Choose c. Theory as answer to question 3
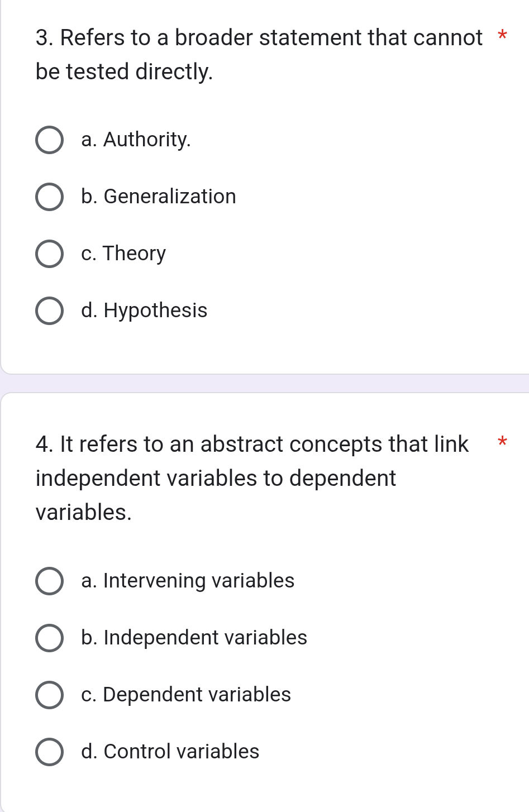Image resolution: width=529 pixels, height=812 pixels. click(x=50, y=254)
